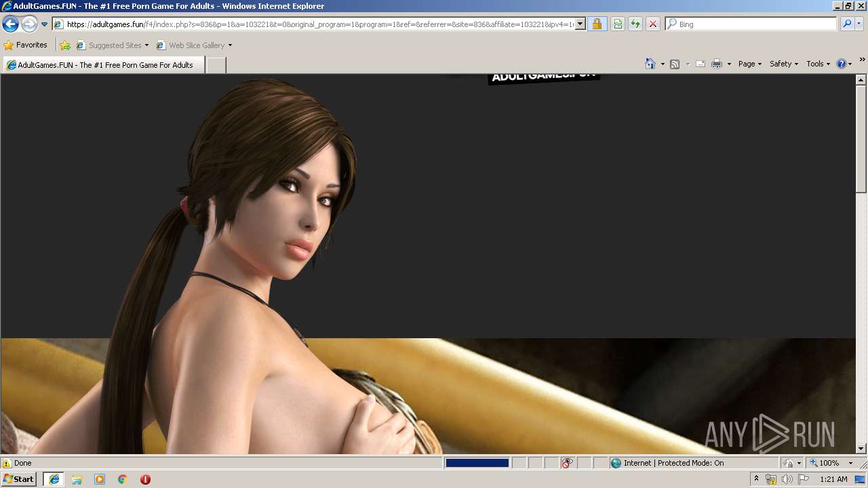This screenshot has width=868, height=488.
Task: Click the 1:21 AM taskbar clock
Action: [x=833, y=479]
